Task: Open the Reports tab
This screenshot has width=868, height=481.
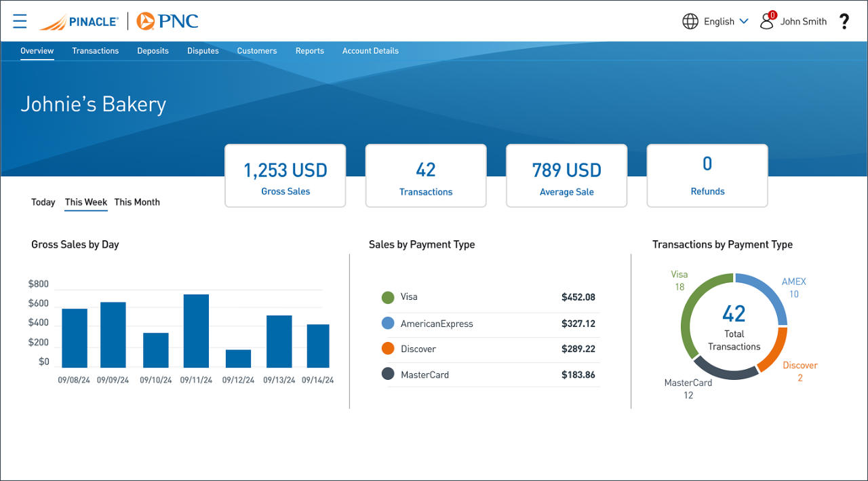Action: [309, 51]
